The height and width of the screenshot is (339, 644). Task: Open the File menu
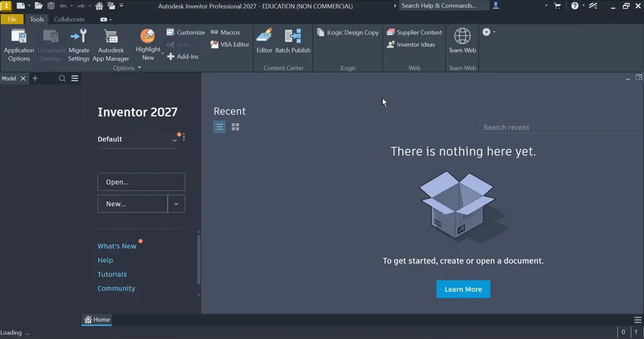point(12,19)
